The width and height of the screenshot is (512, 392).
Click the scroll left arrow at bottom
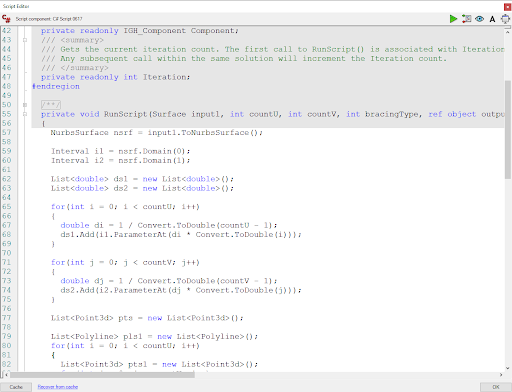(x=6, y=375)
